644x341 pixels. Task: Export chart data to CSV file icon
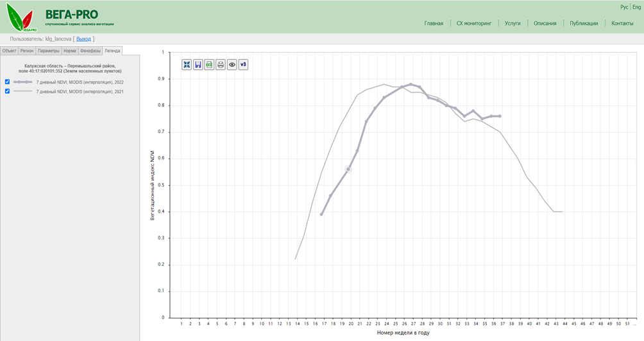[209, 65]
